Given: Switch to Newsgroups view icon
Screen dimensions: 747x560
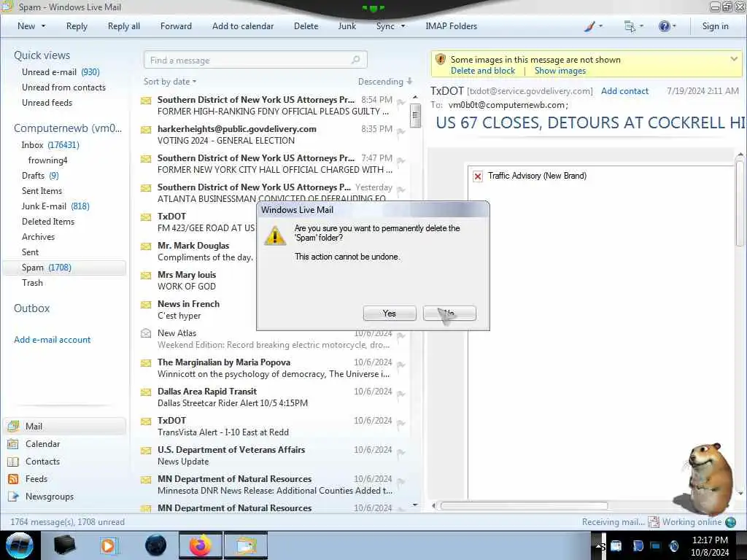Looking at the screenshot, I should (x=13, y=496).
